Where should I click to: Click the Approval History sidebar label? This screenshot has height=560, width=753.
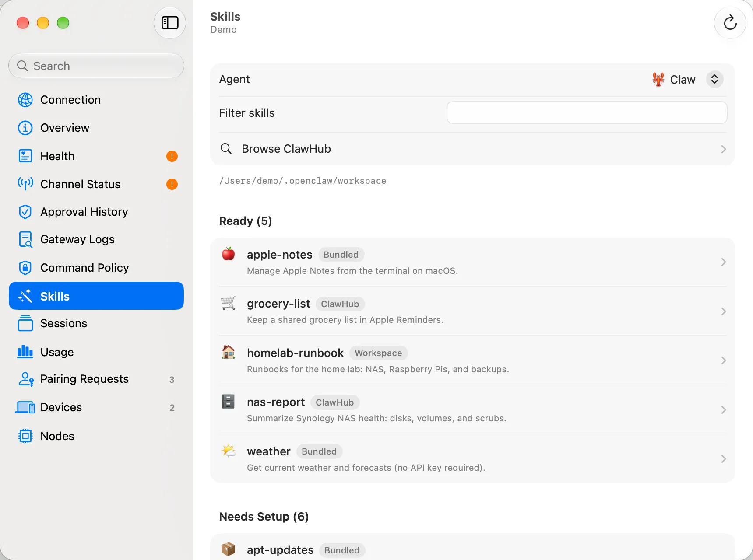(84, 212)
